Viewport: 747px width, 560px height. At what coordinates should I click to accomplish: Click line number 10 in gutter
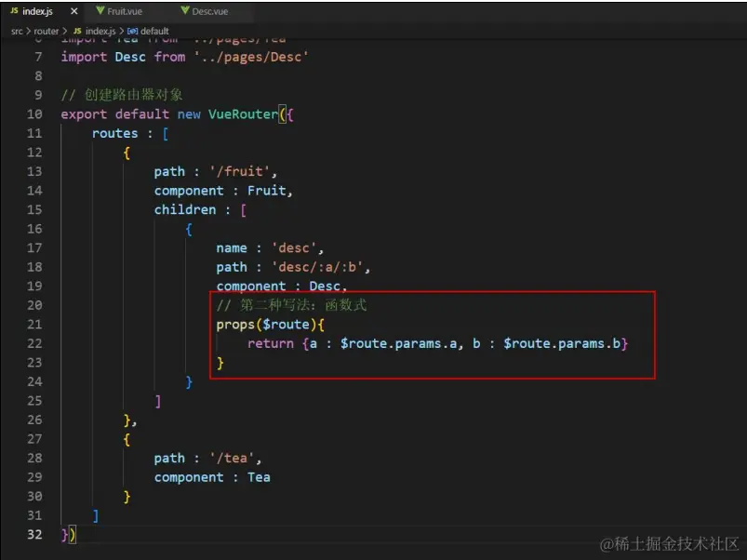(34, 114)
